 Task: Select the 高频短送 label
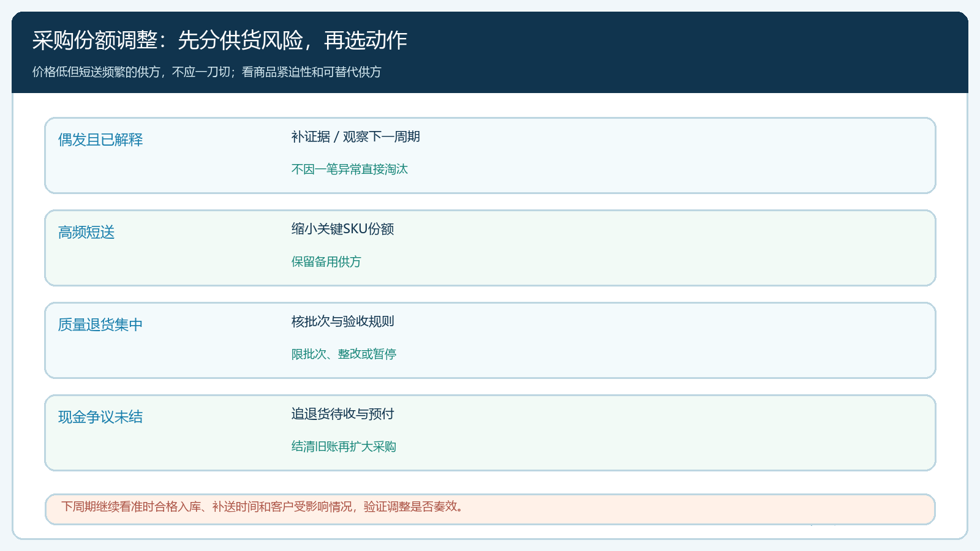coord(86,232)
